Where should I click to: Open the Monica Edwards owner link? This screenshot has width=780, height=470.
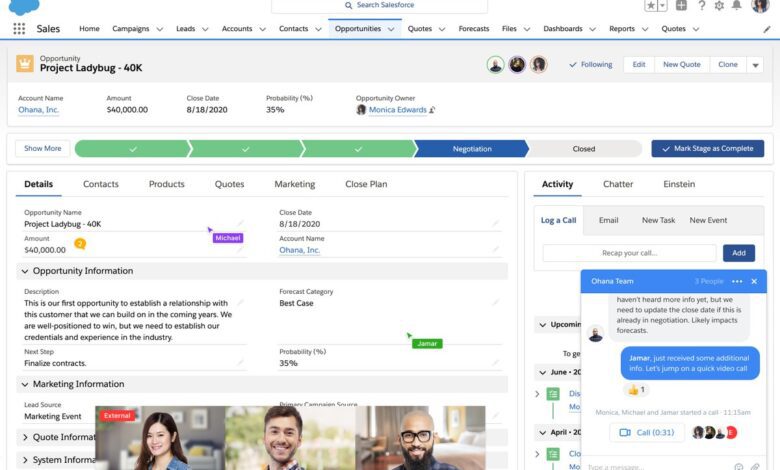(397, 110)
